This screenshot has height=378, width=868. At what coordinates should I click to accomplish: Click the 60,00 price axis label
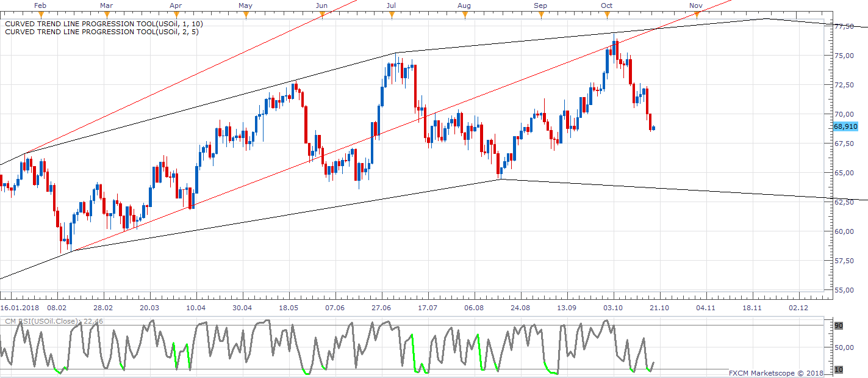tap(844, 231)
